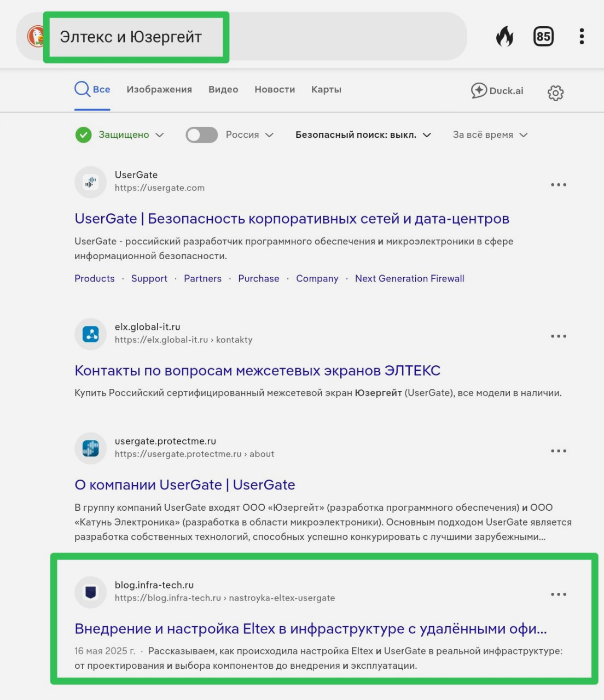Switch to the Карты tab
604x700 pixels.
click(x=326, y=90)
